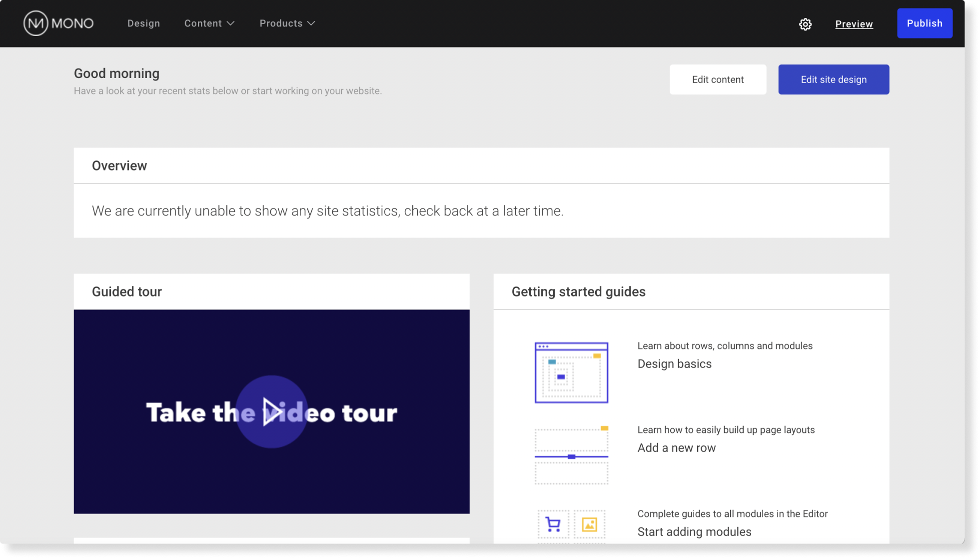Viewport: 980px width, 559px height.
Task: Select the Preview menu item
Action: pos(854,23)
